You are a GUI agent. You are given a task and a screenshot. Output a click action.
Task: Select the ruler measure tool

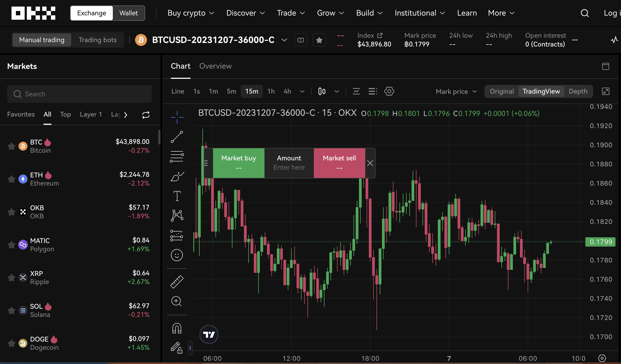click(177, 282)
